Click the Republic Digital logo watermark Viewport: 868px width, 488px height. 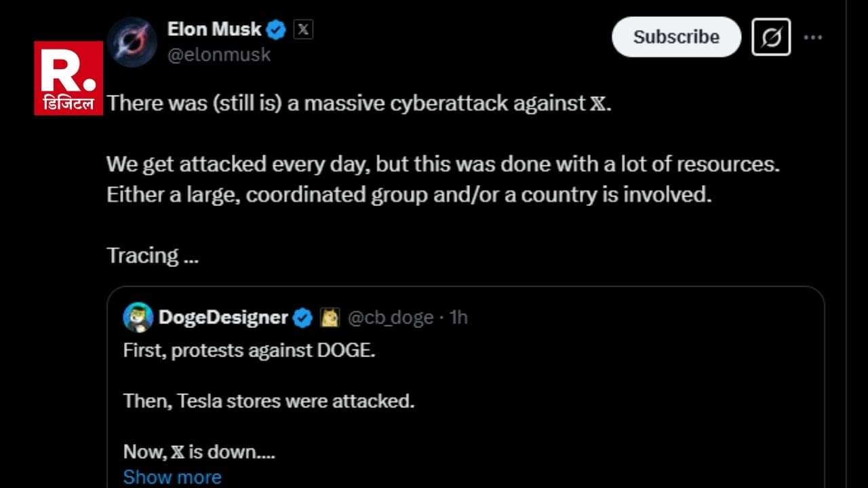tap(68, 77)
